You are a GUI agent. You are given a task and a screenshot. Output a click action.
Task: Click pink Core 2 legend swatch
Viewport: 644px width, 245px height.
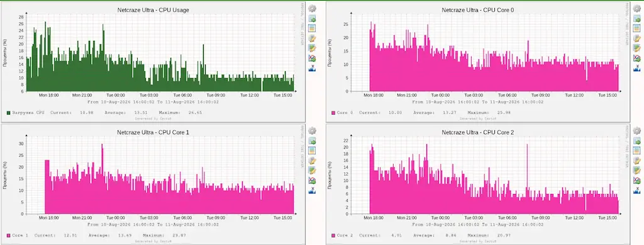[x=333, y=236]
